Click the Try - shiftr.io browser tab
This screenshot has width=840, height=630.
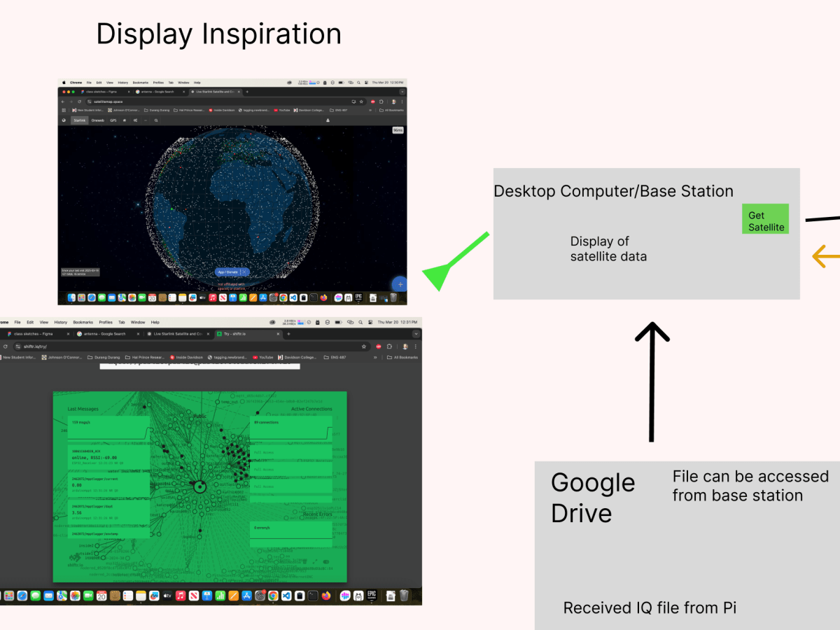[245, 334]
